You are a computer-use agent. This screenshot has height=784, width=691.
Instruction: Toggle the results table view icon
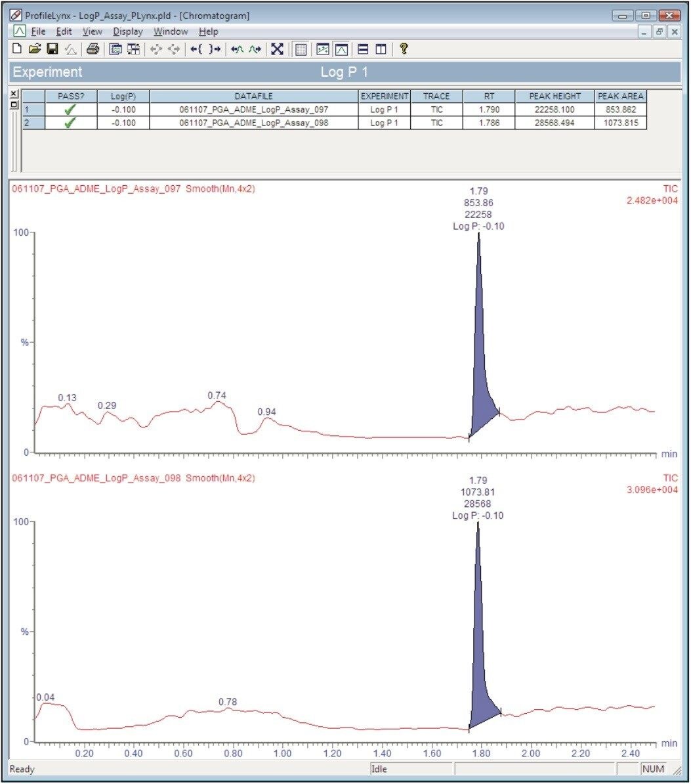tap(301, 49)
